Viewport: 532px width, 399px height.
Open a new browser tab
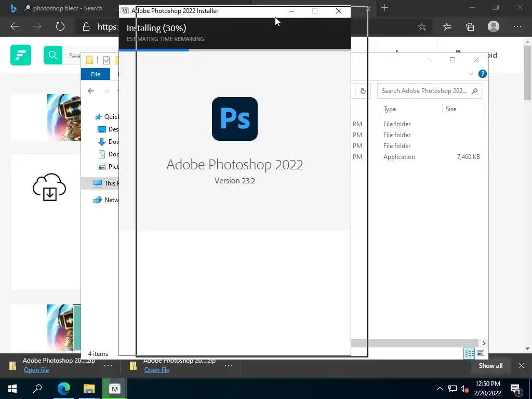pos(384,8)
